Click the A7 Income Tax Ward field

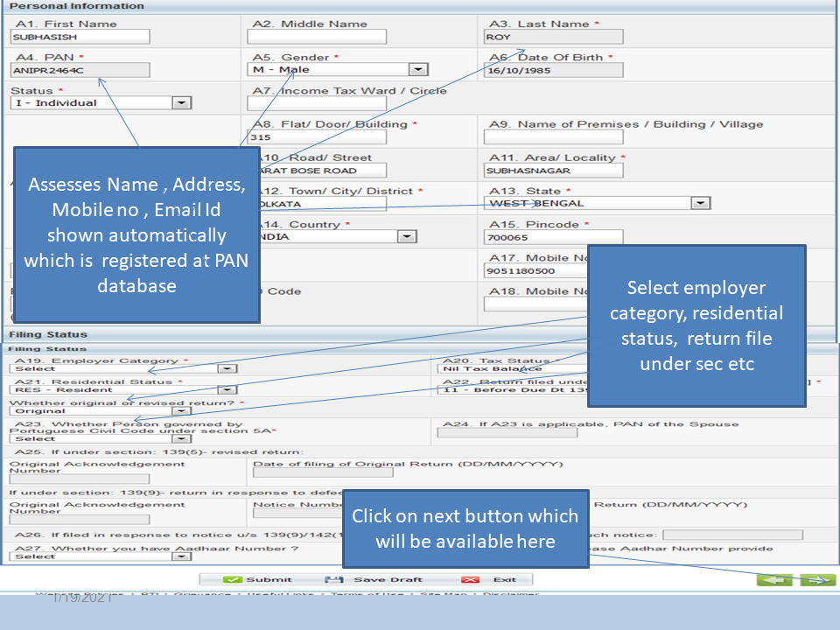tap(317, 103)
